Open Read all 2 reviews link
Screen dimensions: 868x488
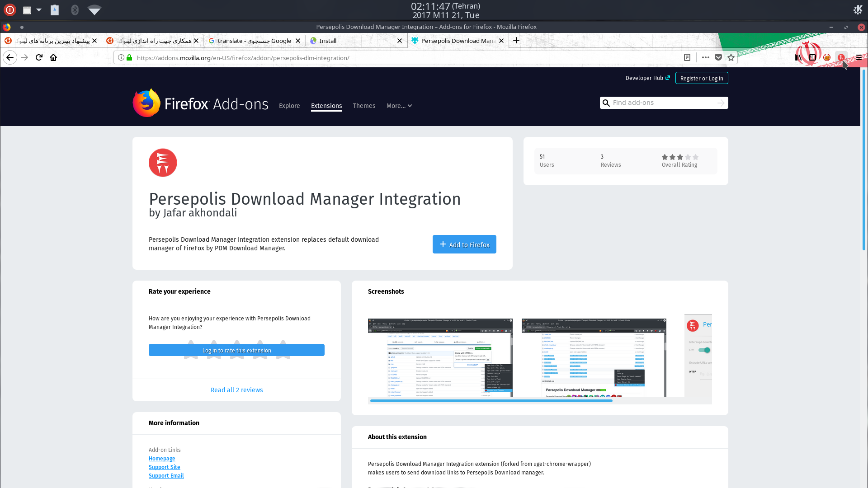tap(236, 390)
